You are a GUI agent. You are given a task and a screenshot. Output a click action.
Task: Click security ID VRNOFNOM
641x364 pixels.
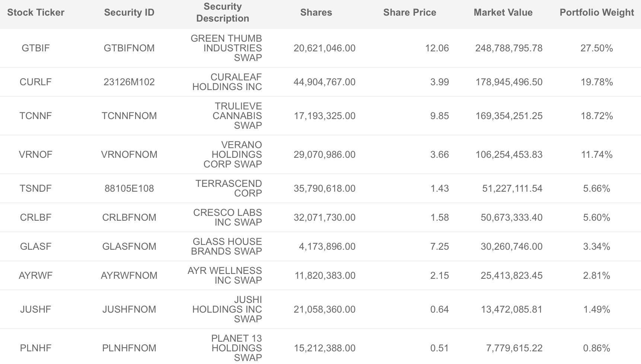tap(129, 154)
